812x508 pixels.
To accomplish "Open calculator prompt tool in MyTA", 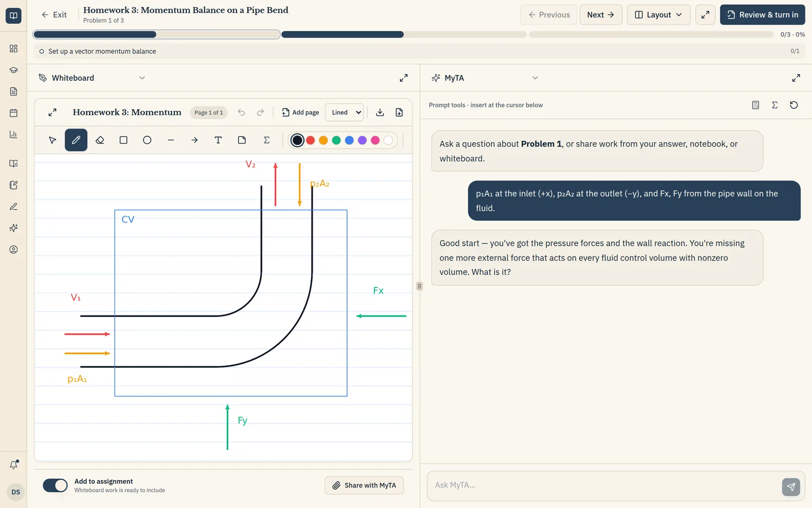I will click(x=756, y=105).
